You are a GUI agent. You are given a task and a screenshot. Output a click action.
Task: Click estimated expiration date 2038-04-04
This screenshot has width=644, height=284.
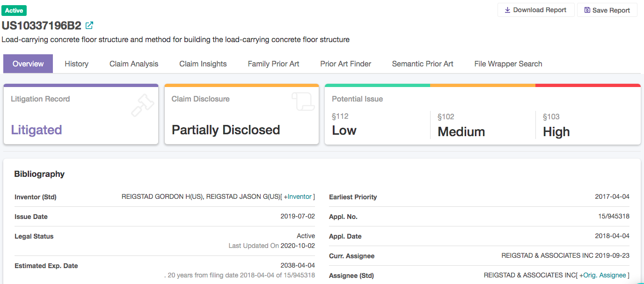pyautogui.click(x=298, y=266)
